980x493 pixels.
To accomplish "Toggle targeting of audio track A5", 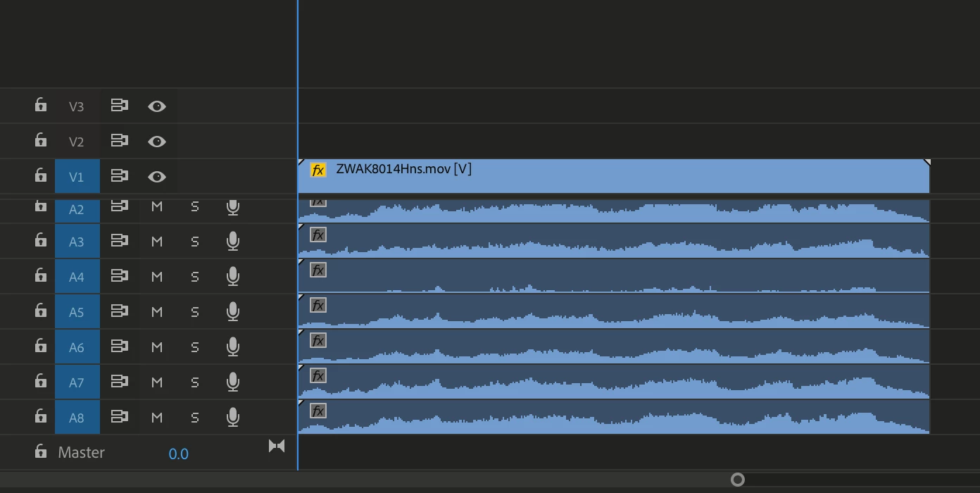I will tap(76, 312).
